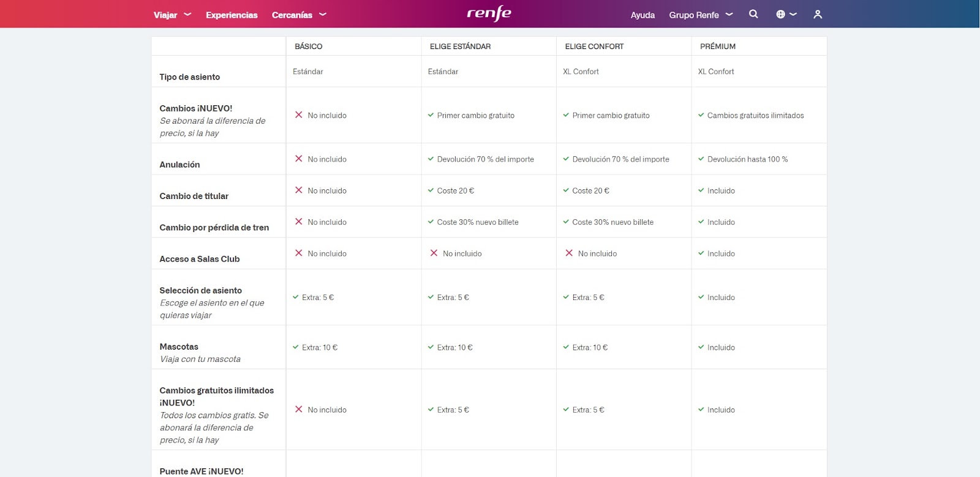Screen dimensions: 980x477
Task: Click 'Coste 20 €' in Elige Estándar column
Action: pyautogui.click(x=456, y=191)
